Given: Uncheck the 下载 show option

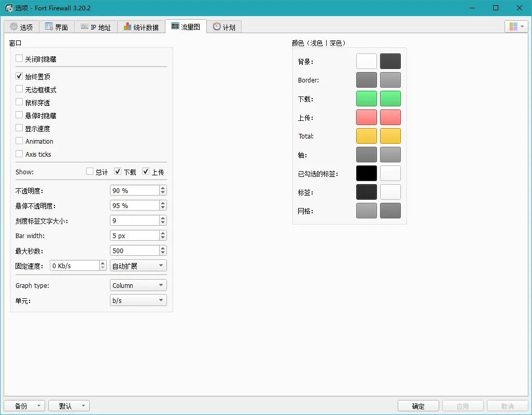Looking at the screenshot, I should coord(118,171).
